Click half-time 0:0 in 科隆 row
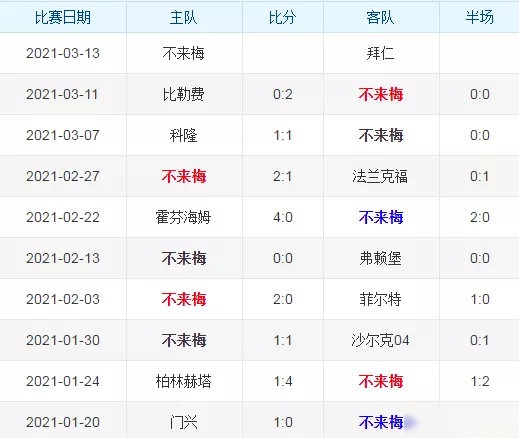 click(480, 135)
